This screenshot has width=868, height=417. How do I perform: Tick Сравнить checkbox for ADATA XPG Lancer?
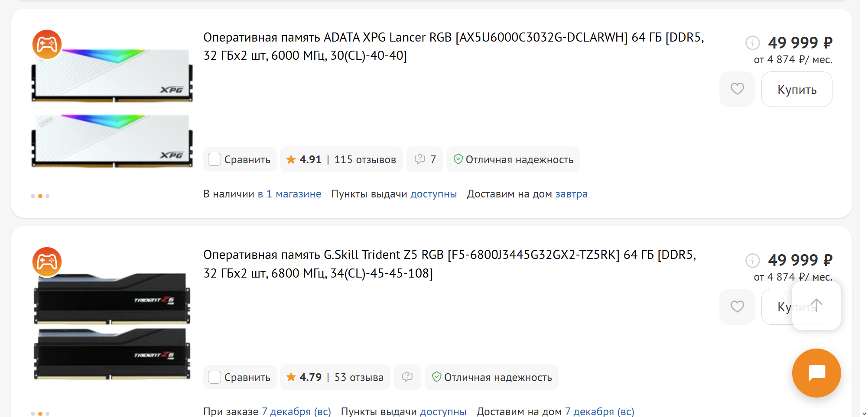pyautogui.click(x=215, y=159)
